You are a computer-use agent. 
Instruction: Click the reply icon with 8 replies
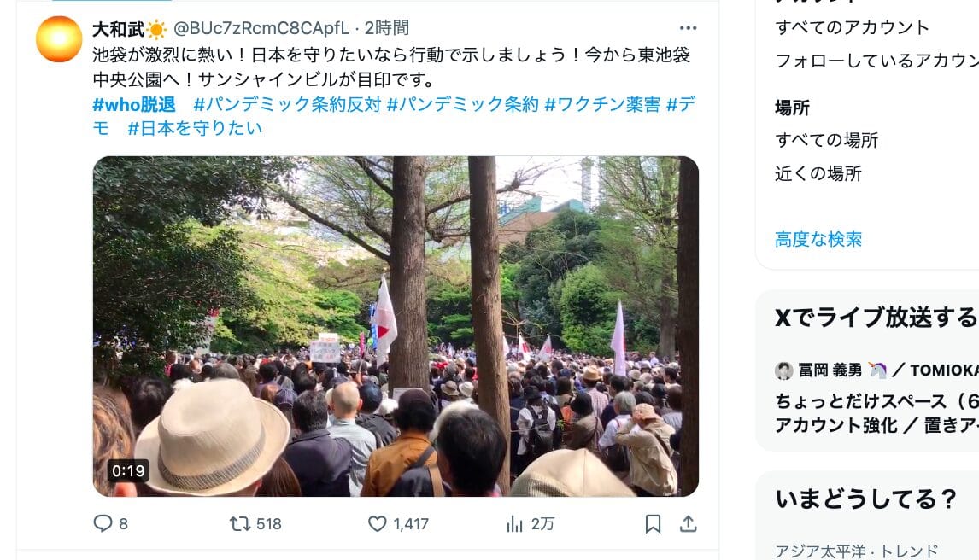click(x=103, y=523)
